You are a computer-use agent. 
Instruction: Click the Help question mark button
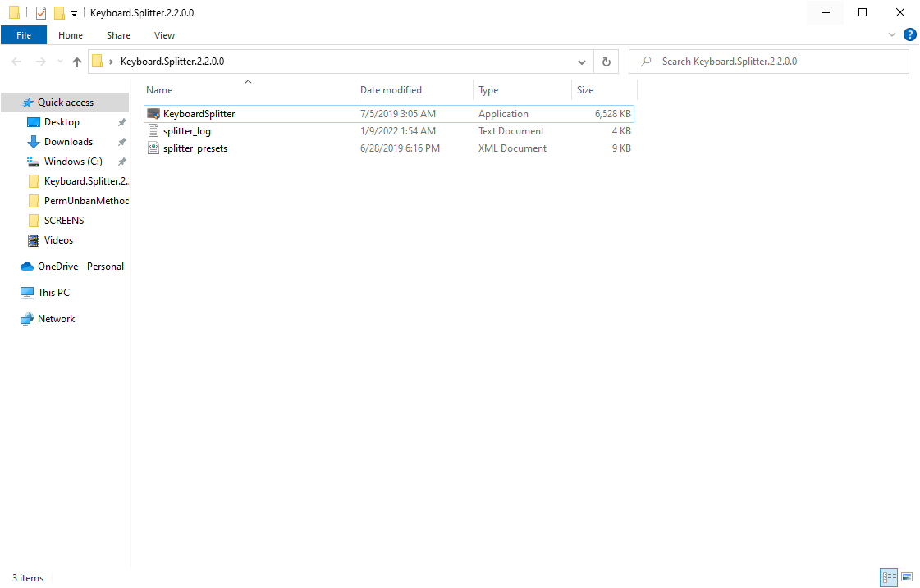(910, 34)
